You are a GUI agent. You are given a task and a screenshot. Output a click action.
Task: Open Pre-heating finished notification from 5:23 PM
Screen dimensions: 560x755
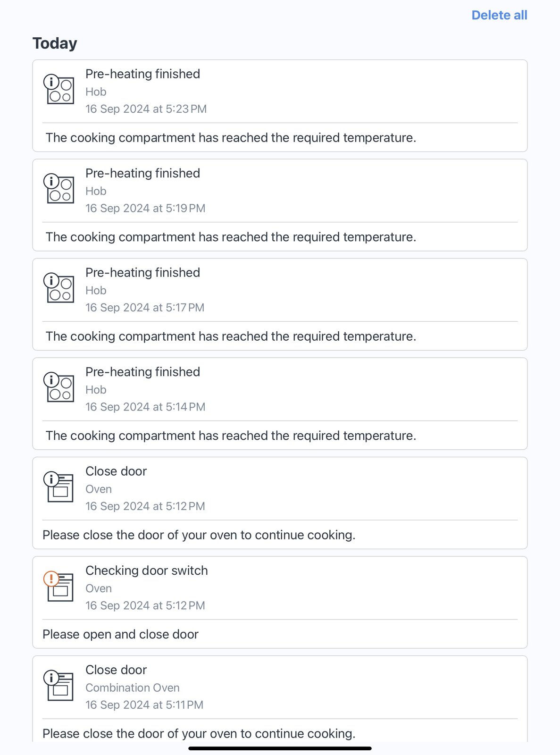click(142, 74)
